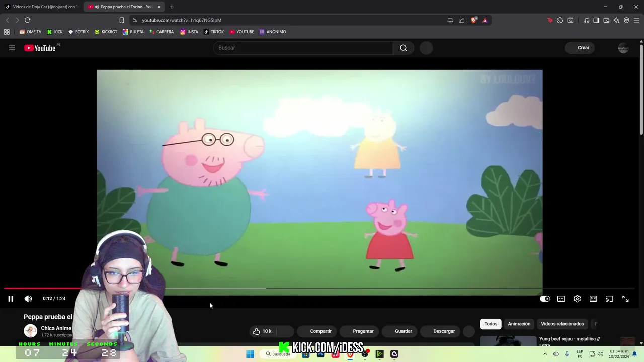Open the video player settings gear

click(x=577, y=299)
